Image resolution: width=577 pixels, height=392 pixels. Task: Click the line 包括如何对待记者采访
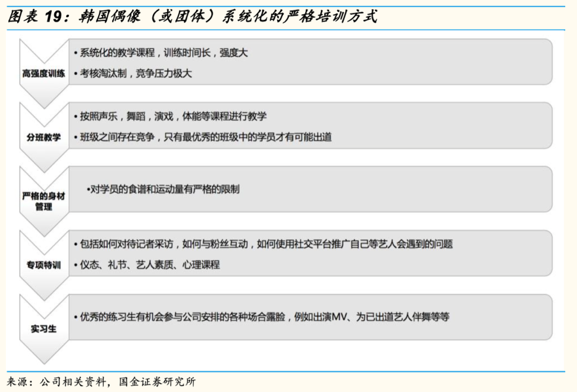266,244
